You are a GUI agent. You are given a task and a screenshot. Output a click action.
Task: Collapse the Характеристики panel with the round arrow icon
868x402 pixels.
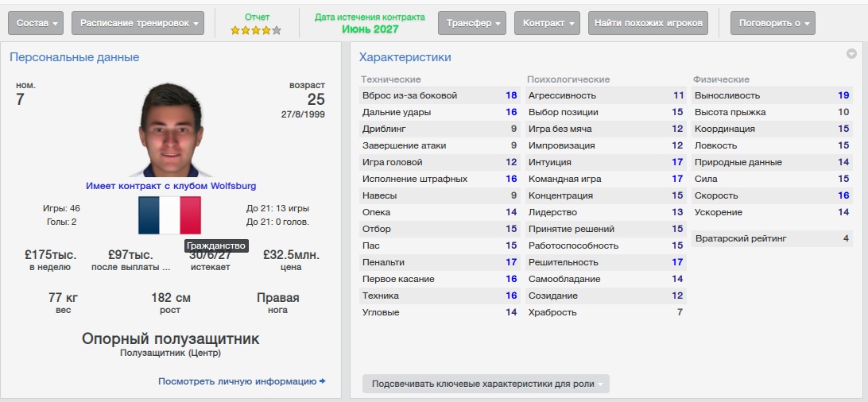pos(851,54)
